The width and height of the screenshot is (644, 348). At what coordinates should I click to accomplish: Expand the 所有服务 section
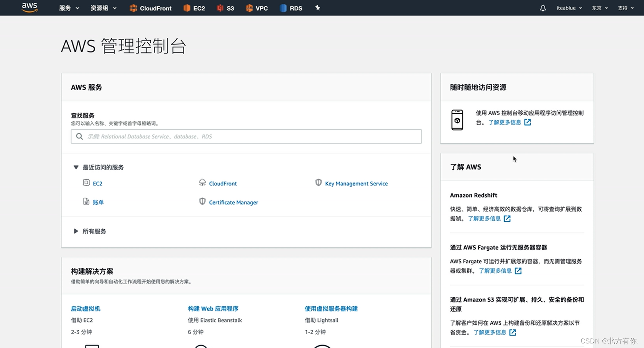pos(76,231)
